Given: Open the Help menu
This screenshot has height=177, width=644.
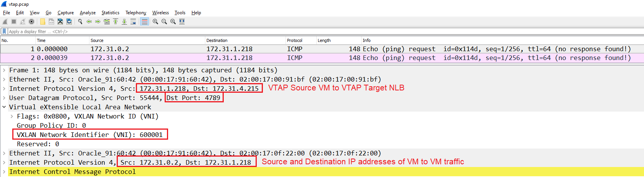Looking at the screenshot, I should click(196, 13).
